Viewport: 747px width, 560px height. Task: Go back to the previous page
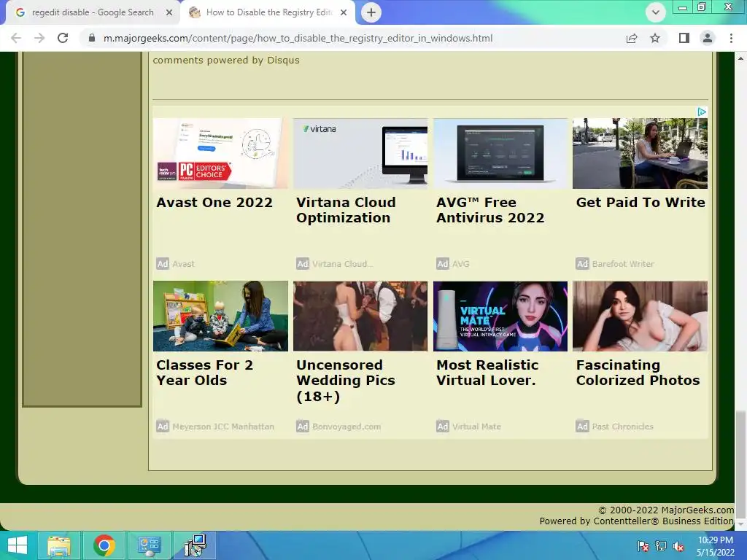click(16, 38)
